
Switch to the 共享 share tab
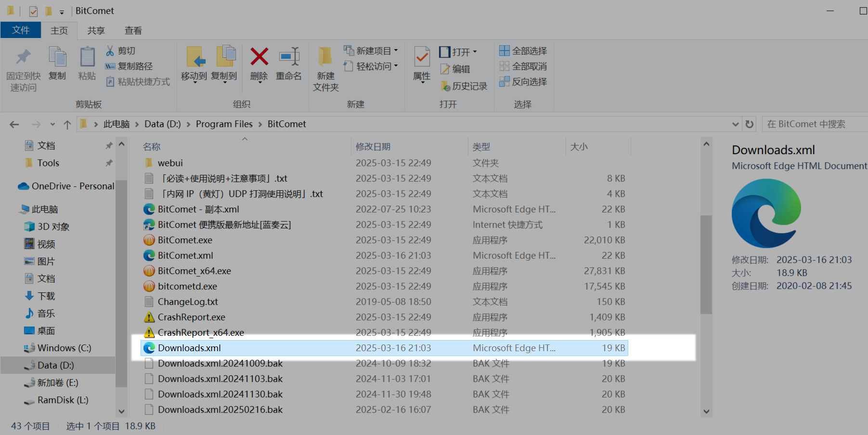click(96, 30)
